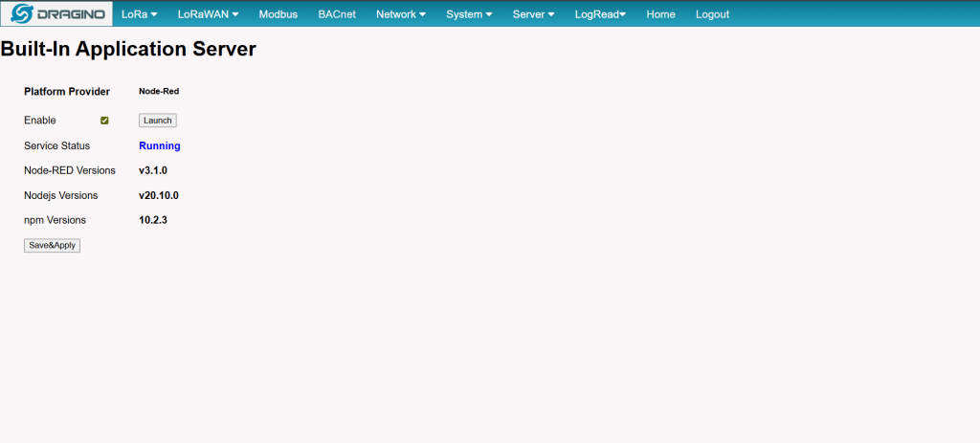Click the Built-In Application Server heading
The width and height of the screenshot is (980, 443).
click(128, 49)
